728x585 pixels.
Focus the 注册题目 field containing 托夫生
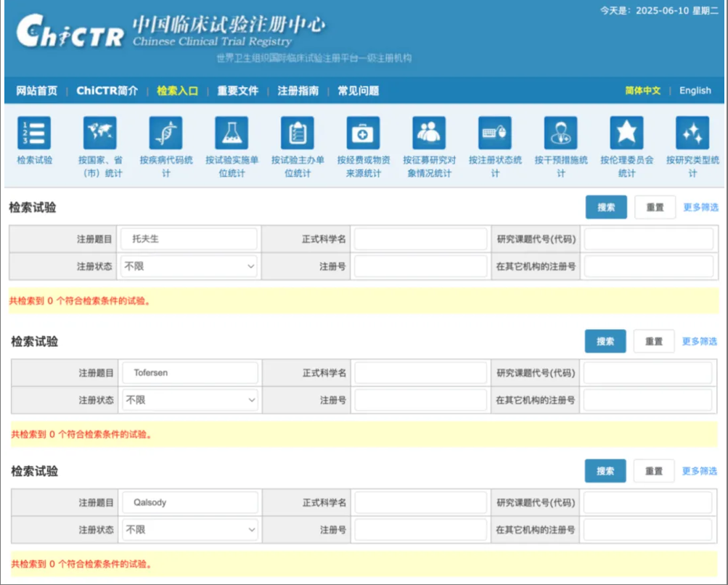pos(189,239)
